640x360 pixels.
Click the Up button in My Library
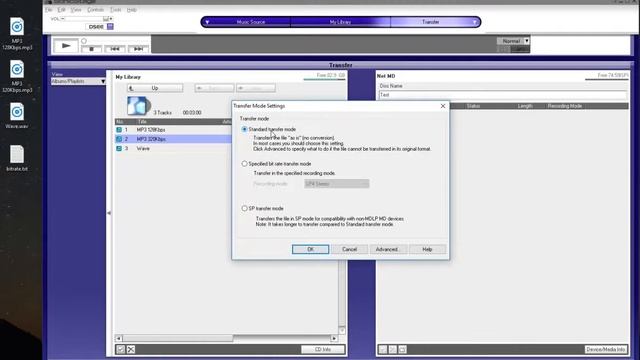click(x=155, y=88)
